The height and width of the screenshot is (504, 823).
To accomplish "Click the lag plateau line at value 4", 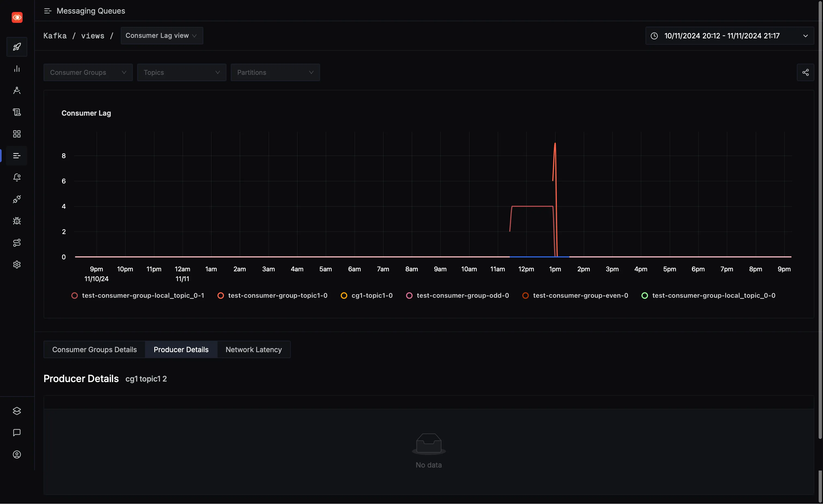I will click(532, 206).
